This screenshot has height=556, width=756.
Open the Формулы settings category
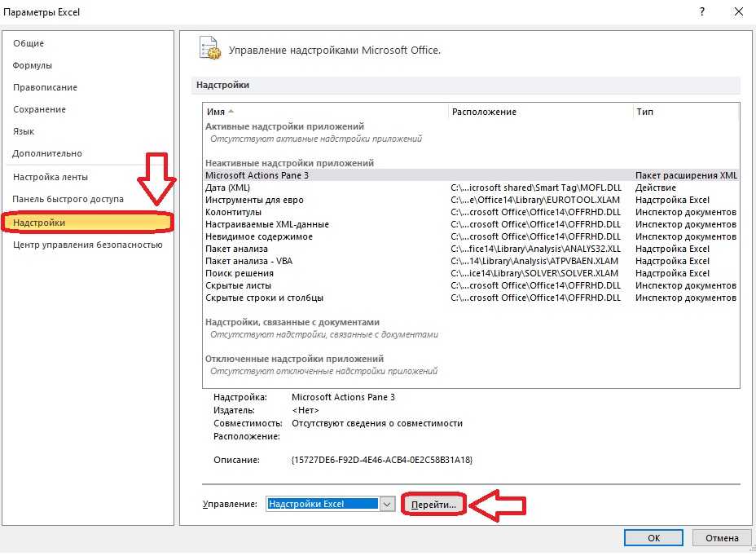(x=33, y=65)
